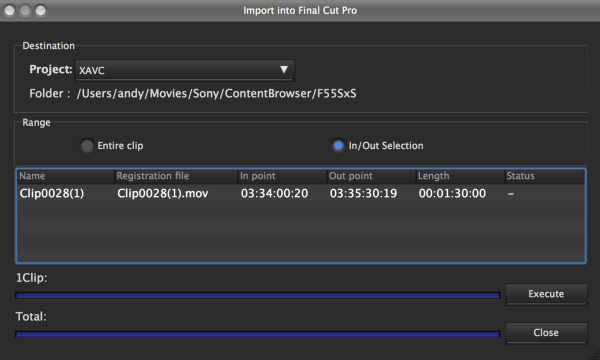Image resolution: width=600 pixels, height=360 pixels.
Task: Click the In point column header
Action: (x=282, y=176)
